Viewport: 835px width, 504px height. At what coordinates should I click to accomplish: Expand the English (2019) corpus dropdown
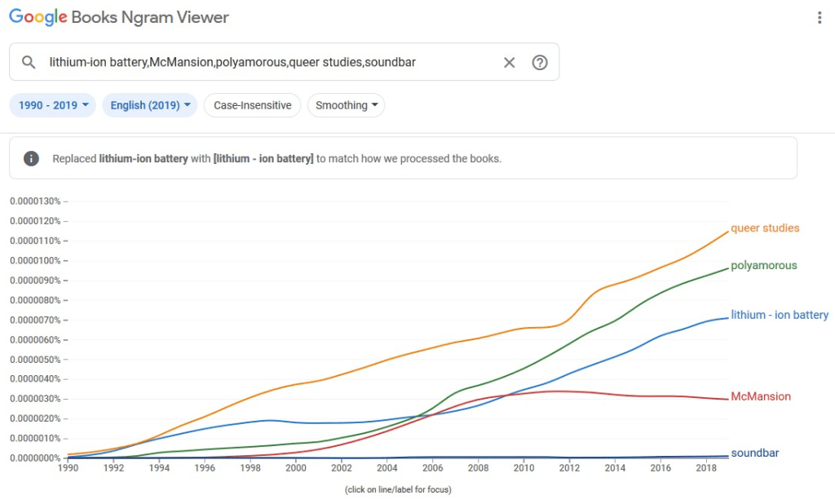[x=150, y=105]
